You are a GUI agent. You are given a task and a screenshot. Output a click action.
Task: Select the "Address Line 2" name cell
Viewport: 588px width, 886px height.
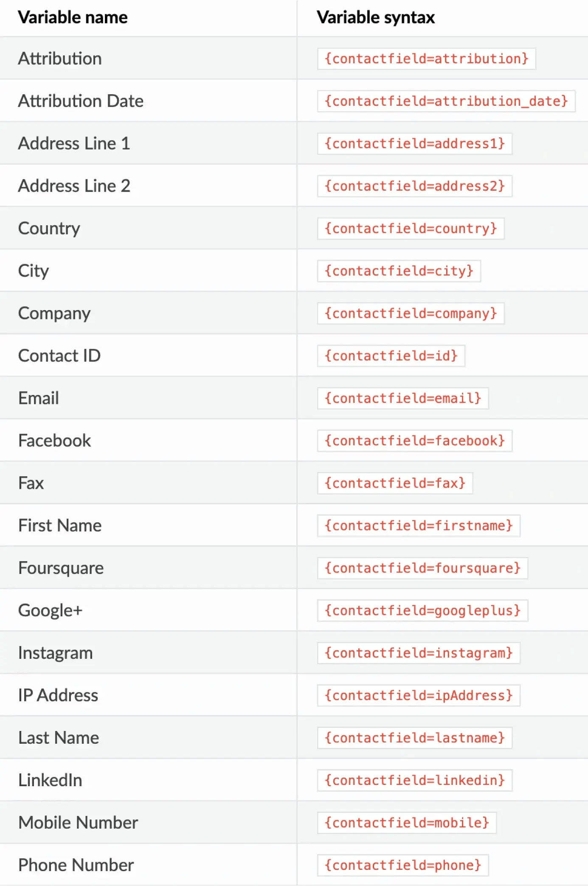point(74,186)
